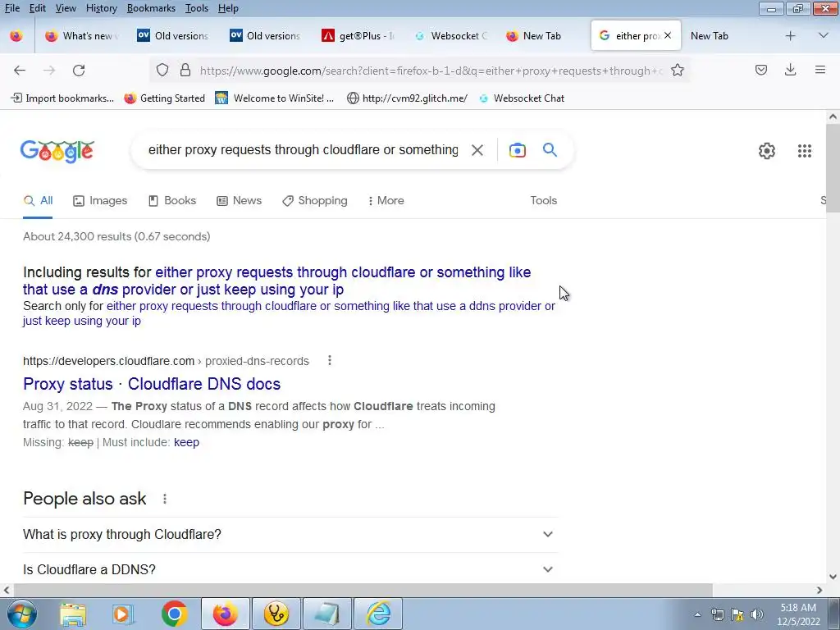
Task: Open the Websocket Chat bookmark
Action: pyautogui.click(x=522, y=98)
